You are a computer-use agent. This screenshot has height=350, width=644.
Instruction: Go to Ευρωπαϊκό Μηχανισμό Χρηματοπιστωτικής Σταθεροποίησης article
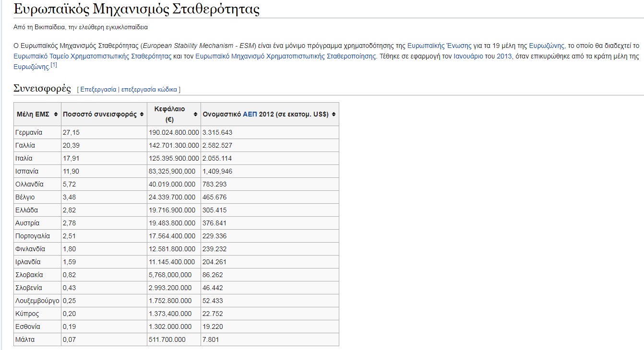point(286,56)
